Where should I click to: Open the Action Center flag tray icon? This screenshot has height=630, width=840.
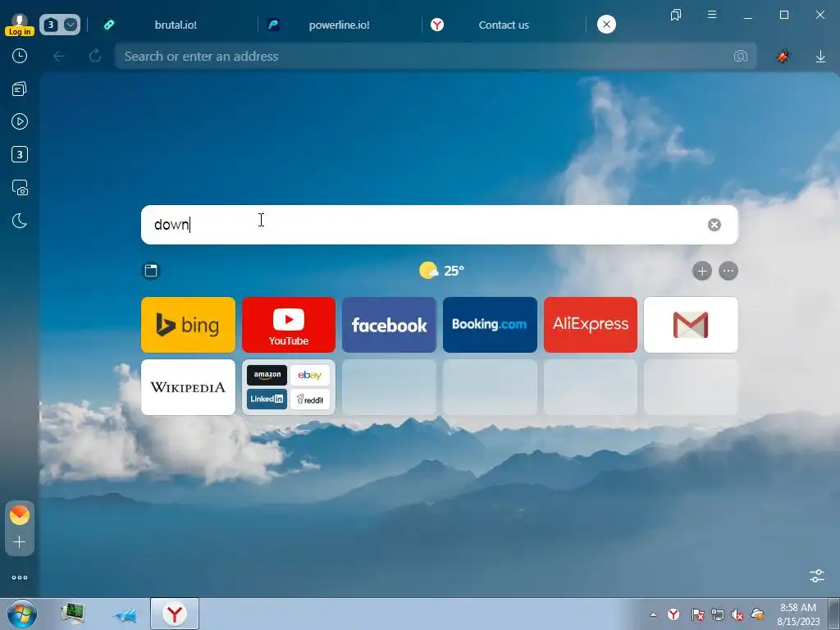(697, 614)
